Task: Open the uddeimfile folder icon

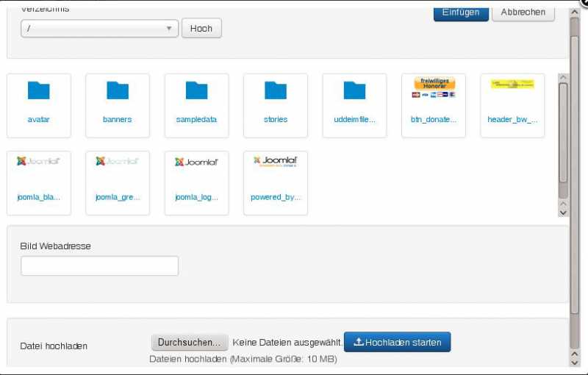Action: tap(354, 91)
